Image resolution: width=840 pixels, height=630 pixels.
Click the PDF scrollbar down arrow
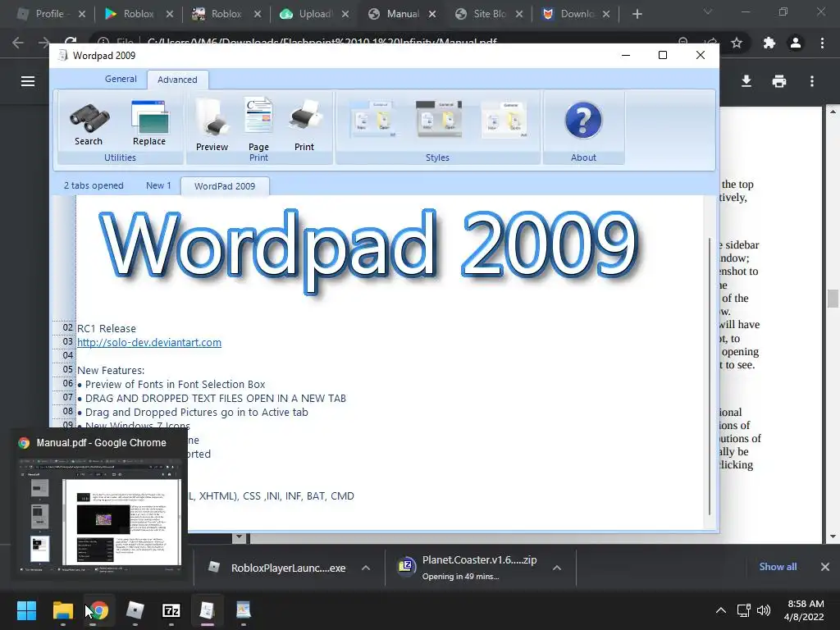(833, 536)
